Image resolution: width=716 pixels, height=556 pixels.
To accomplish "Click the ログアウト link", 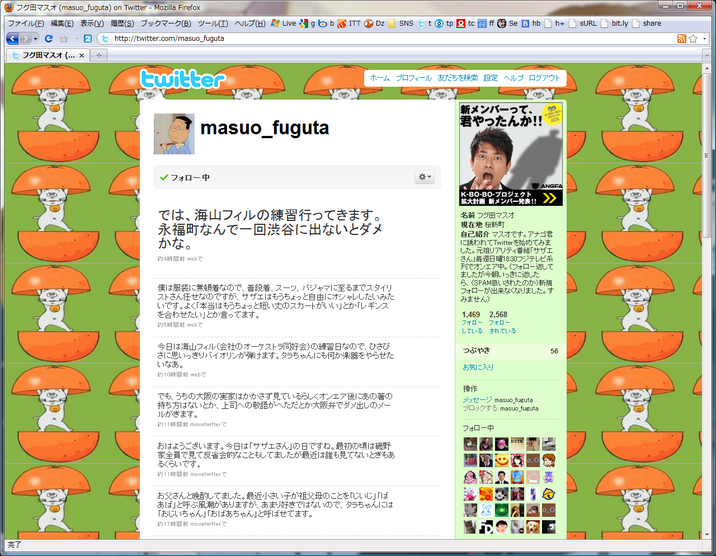I will tap(544, 78).
